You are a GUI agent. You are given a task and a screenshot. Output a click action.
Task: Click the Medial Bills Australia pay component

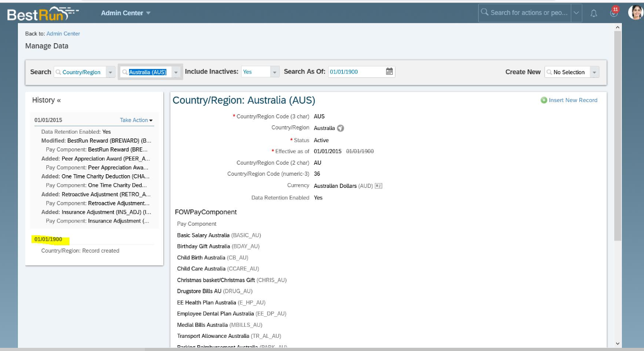[x=220, y=325]
